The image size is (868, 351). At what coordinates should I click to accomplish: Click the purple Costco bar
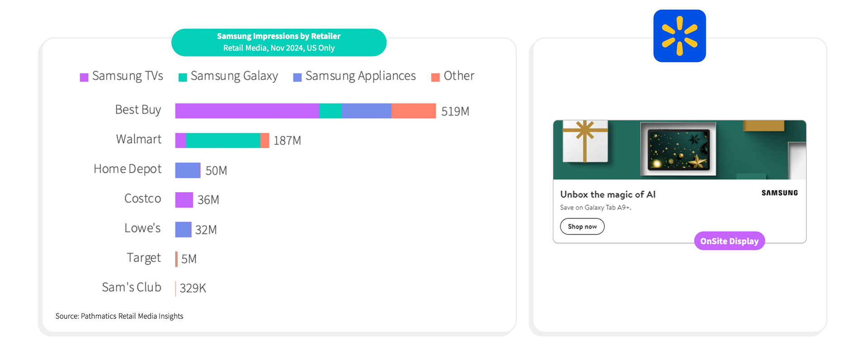(x=184, y=200)
